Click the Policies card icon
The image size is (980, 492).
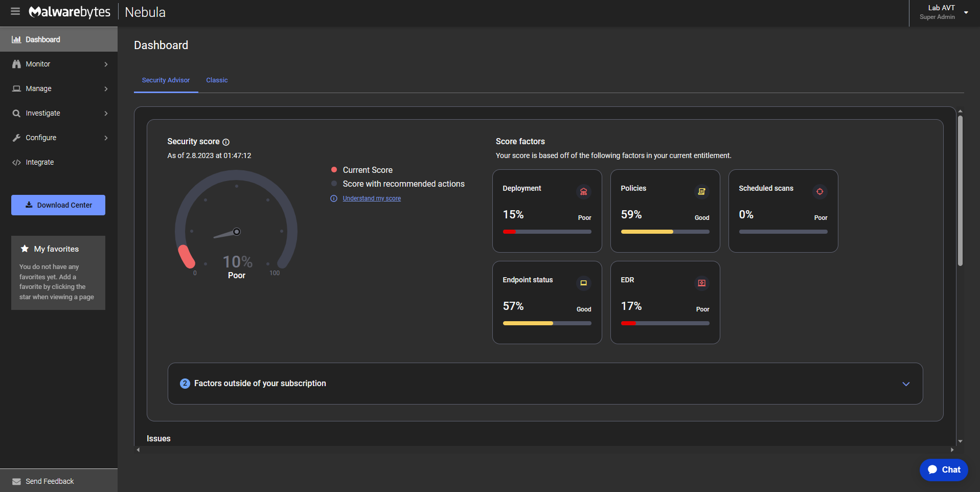tap(701, 192)
